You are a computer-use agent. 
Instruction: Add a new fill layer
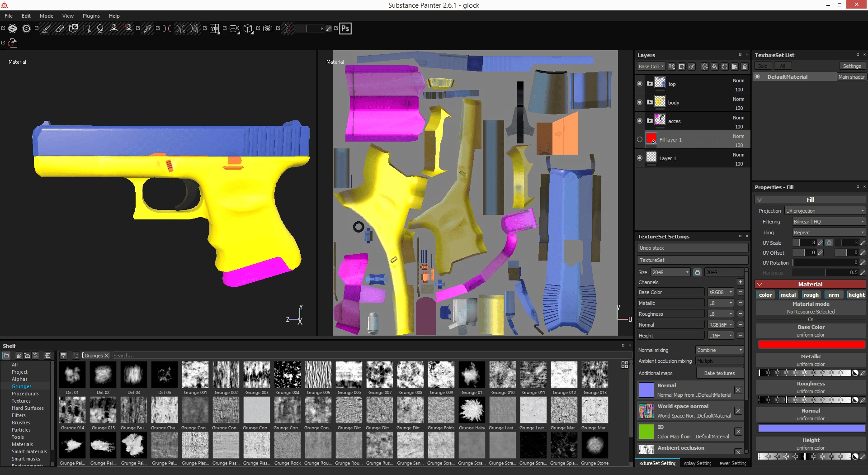click(x=715, y=66)
